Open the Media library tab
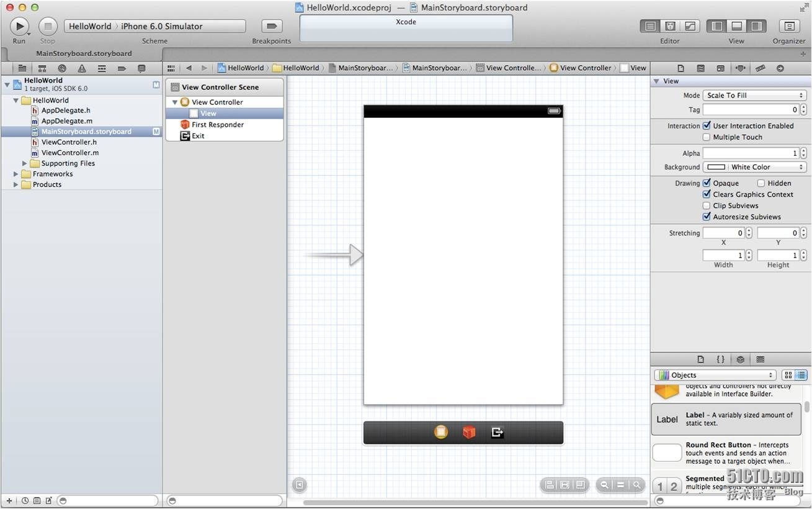The height and width of the screenshot is (509, 812). click(761, 359)
